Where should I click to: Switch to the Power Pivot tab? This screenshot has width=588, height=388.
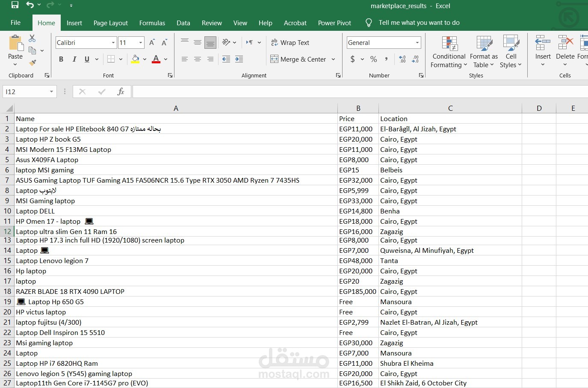pos(334,23)
